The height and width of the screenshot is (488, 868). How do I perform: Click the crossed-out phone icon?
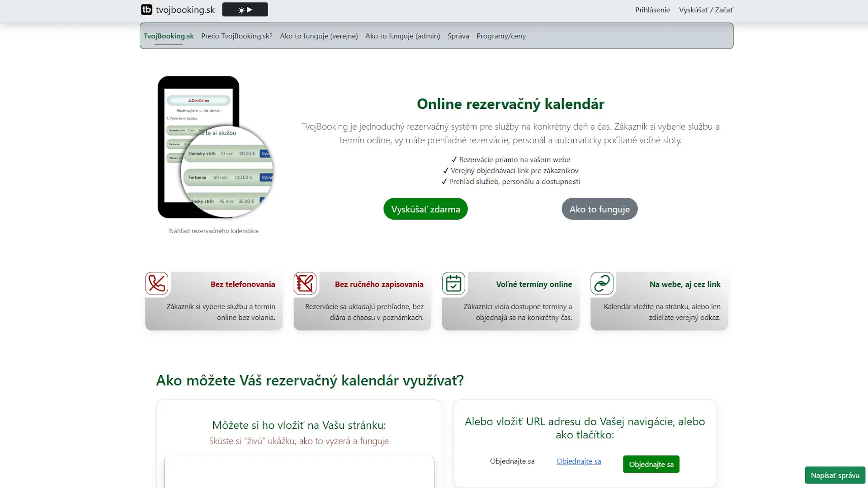pos(157,283)
